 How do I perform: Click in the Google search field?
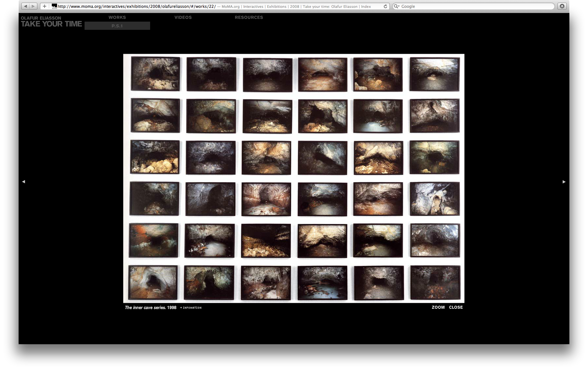click(x=475, y=6)
